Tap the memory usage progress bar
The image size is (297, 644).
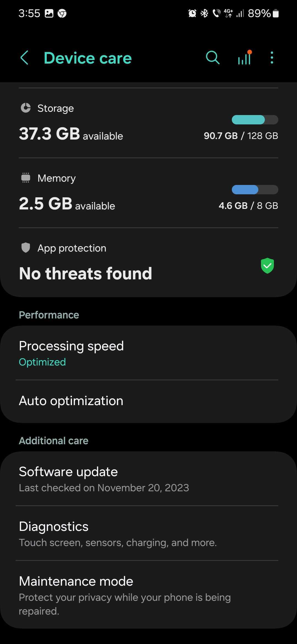point(255,190)
